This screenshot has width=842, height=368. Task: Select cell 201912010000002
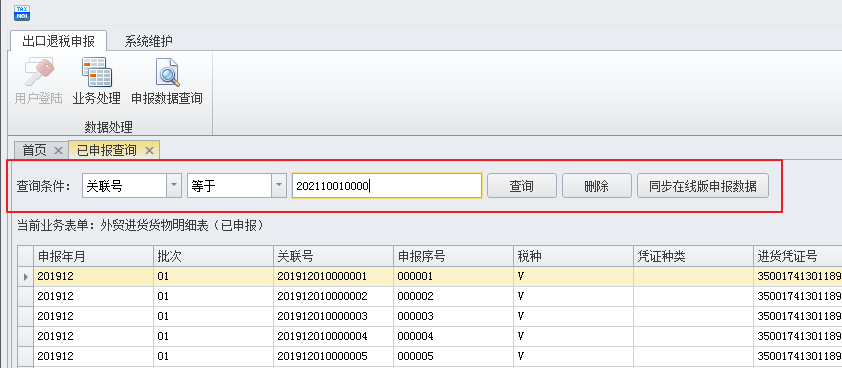click(x=333, y=297)
